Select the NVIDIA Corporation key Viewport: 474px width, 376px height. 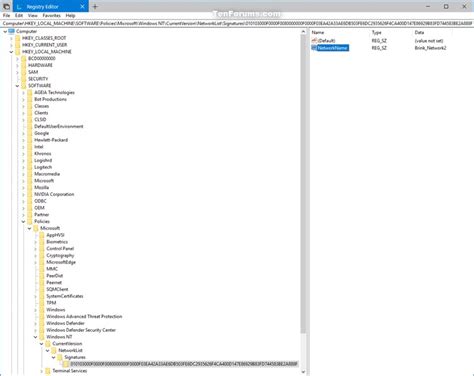click(x=54, y=194)
